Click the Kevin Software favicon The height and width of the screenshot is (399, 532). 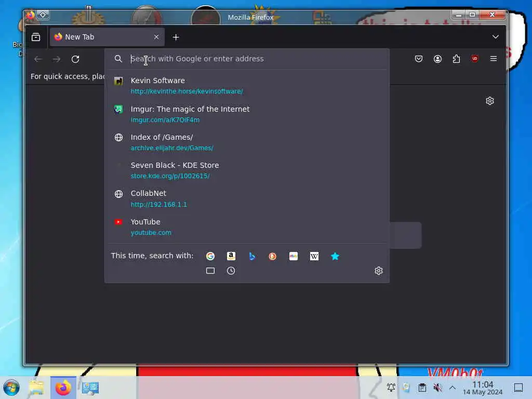pyautogui.click(x=118, y=81)
